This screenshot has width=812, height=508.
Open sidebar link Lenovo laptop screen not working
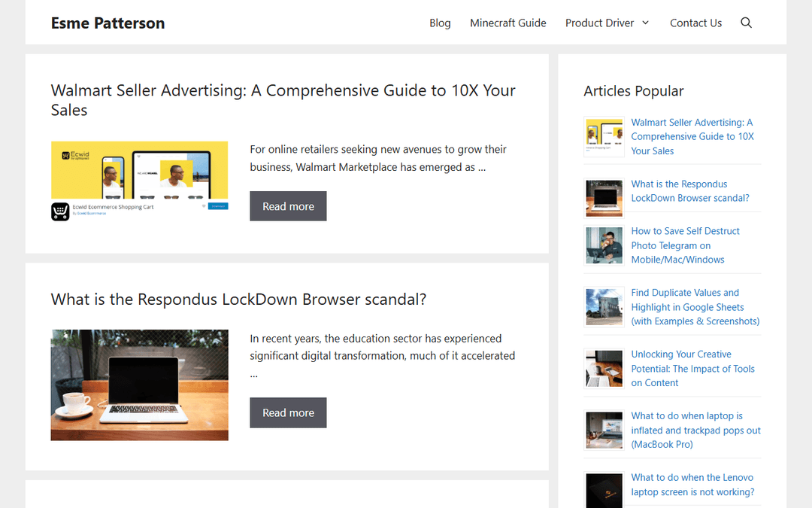(692, 485)
